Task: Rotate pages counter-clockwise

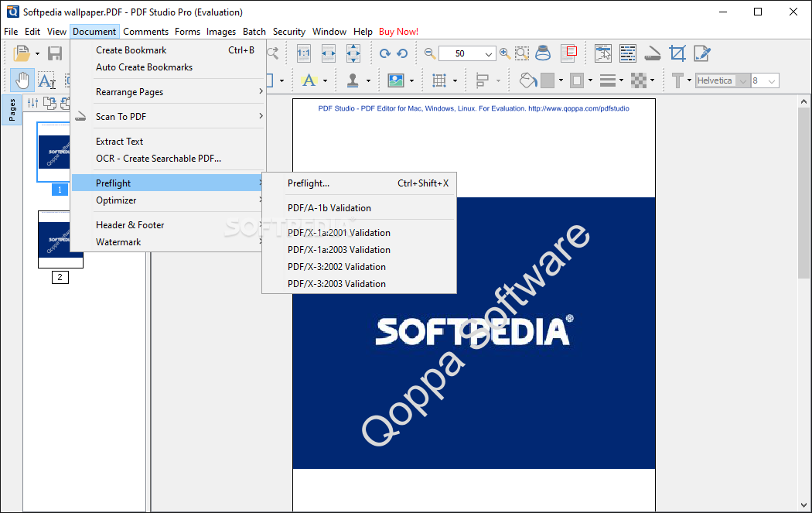Action: pos(402,53)
